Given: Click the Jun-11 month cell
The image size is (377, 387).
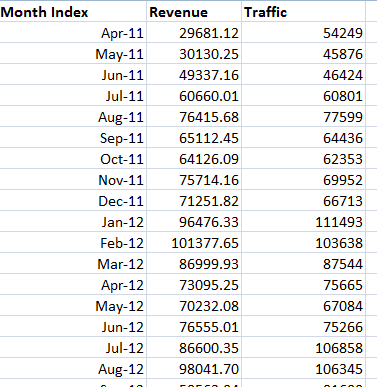Looking at the screenshot, I should [x=73, y=75].
